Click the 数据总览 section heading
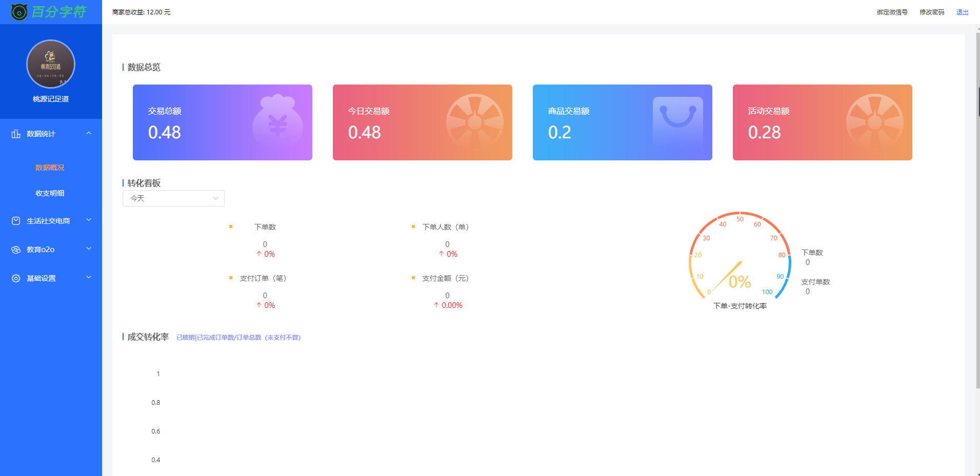 pos(144,67)
